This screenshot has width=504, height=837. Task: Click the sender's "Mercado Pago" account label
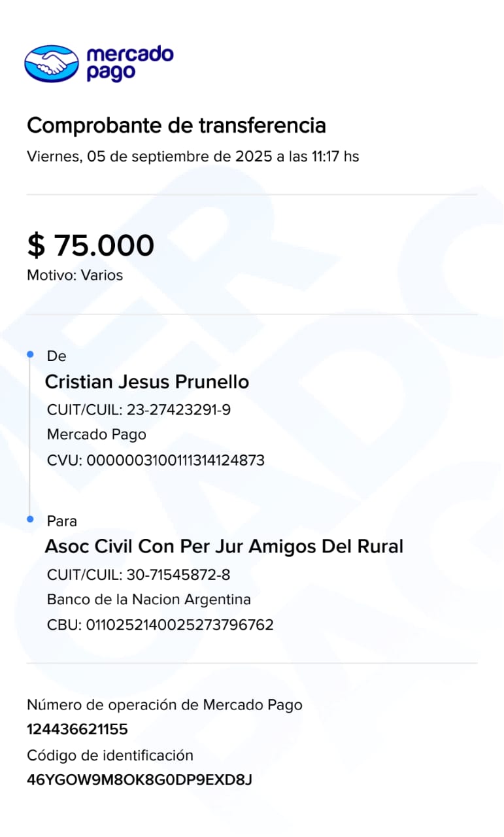[x=97, y=435]
